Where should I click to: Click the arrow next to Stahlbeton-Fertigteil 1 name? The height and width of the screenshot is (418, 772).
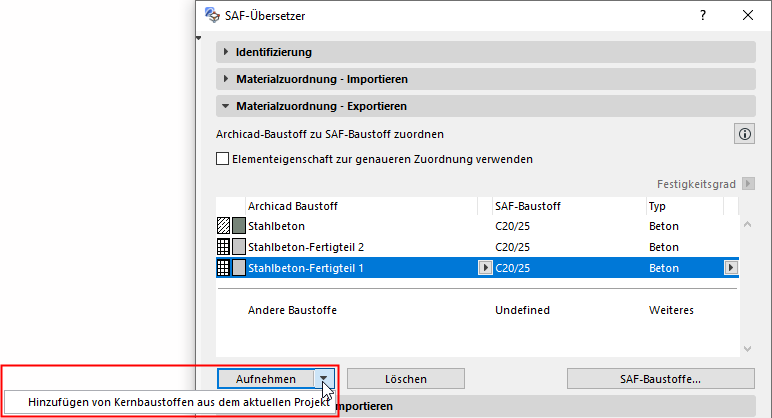pyautogui.click(x=486, y=268)
